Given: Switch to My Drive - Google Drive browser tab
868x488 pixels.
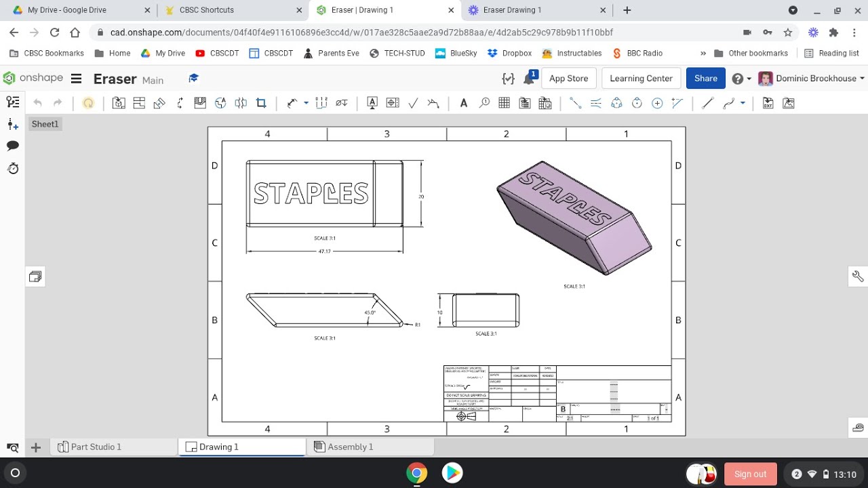Looking at the screenshot, I should coord(80,10).
